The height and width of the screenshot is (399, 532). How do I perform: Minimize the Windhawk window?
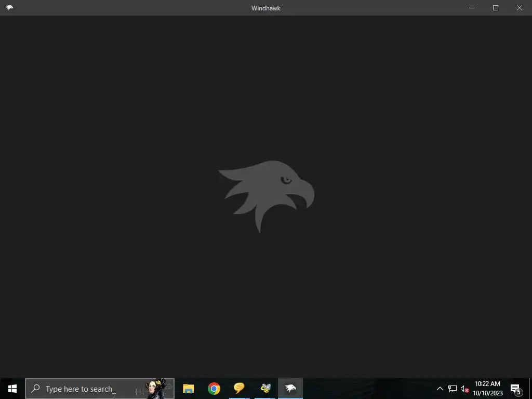(x=472, y=7)
